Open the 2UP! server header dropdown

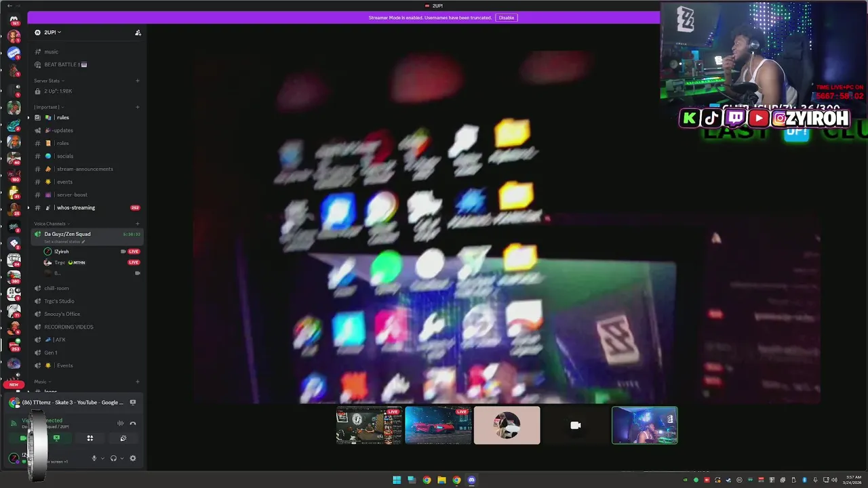tap(51, 32)
